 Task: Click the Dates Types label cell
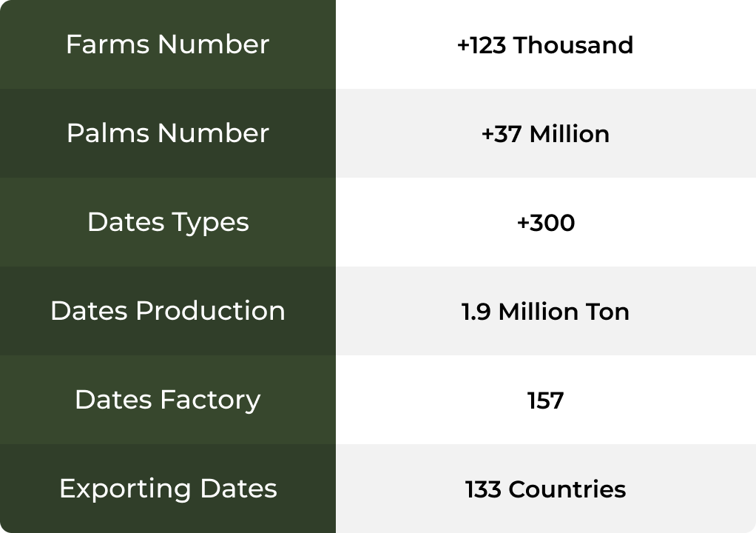[168, 222]
